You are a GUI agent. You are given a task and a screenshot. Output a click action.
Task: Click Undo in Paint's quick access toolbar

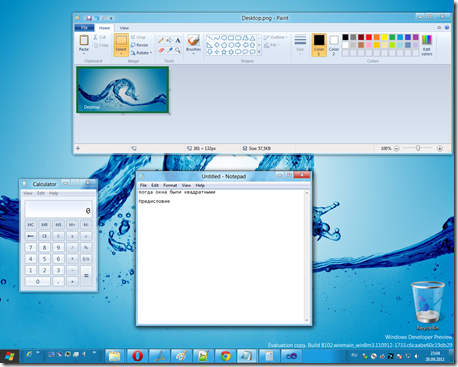(97, 18)
